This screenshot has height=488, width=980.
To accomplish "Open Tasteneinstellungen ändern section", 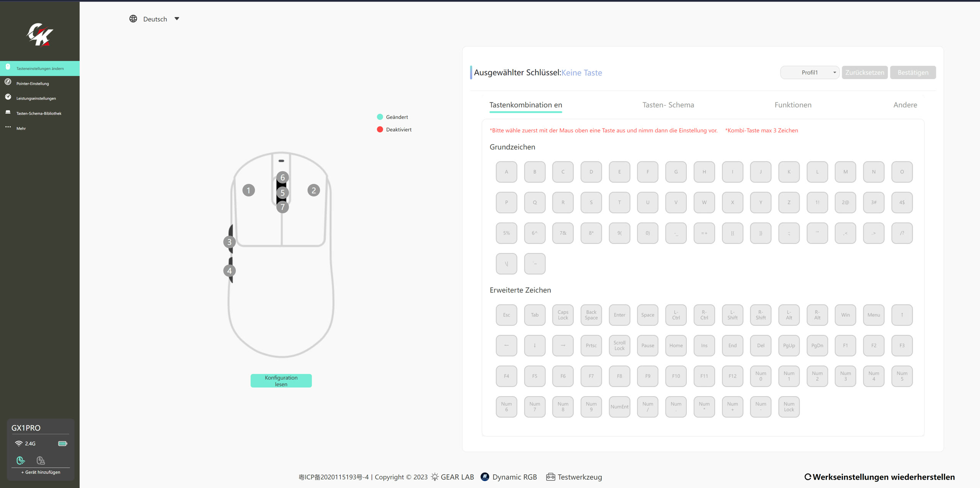I will [x=40, y=68].
